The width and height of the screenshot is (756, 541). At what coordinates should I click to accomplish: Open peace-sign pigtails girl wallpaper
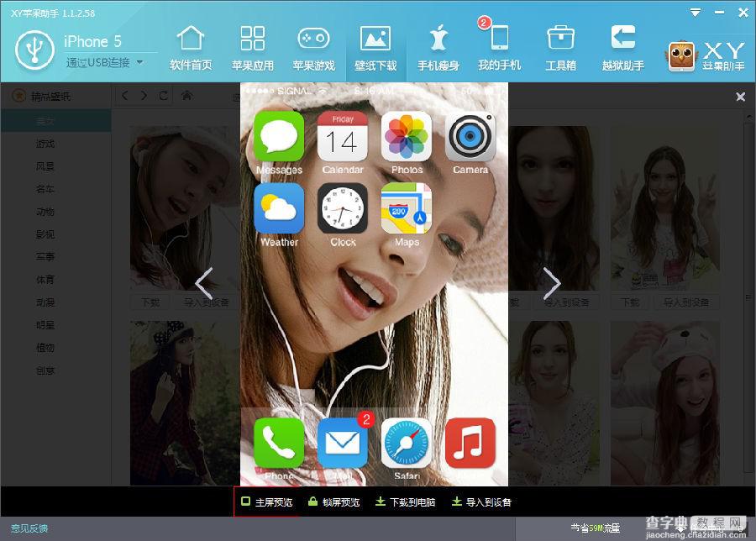click(665, 208)
